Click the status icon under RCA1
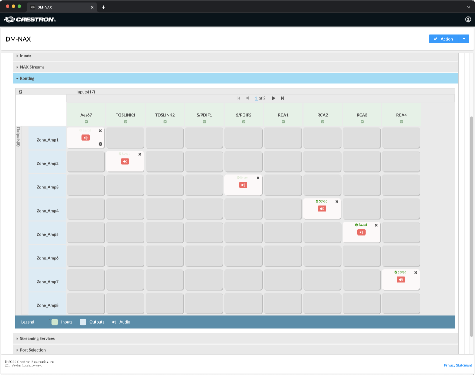 point(283,122)
